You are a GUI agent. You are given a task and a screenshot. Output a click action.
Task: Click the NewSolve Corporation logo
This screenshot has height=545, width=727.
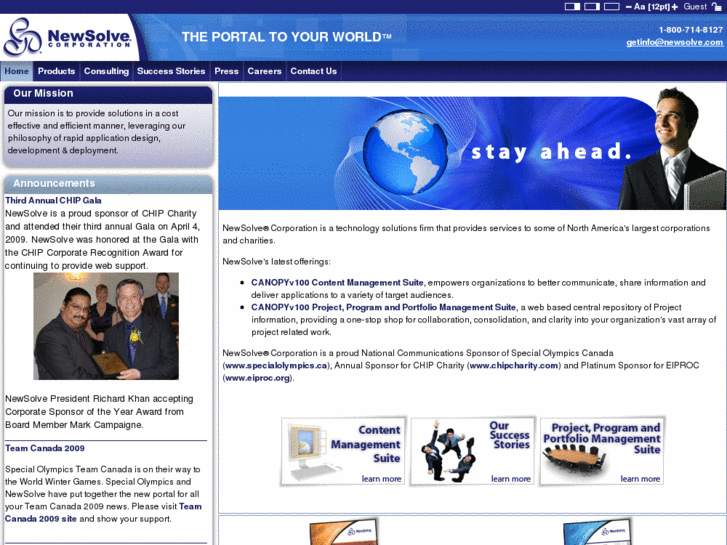pos(68,37)
